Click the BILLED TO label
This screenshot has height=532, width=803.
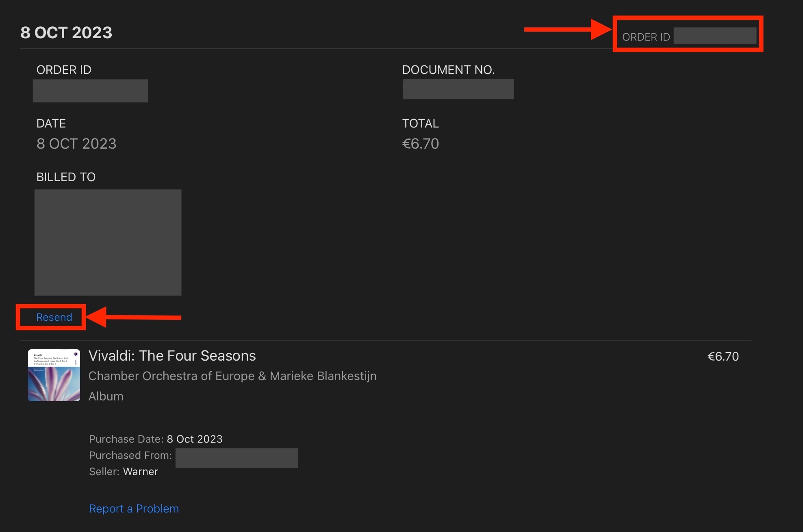click(x=66, y=177)
